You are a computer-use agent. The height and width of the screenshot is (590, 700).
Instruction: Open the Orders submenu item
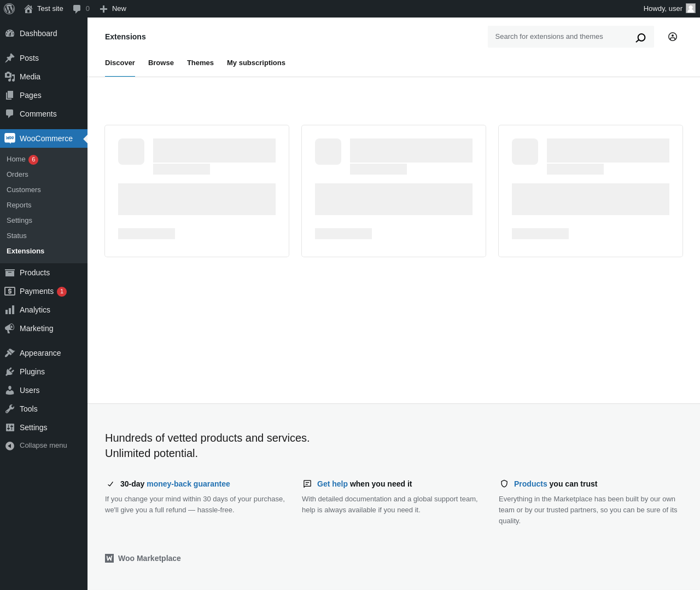pos(17,175)
